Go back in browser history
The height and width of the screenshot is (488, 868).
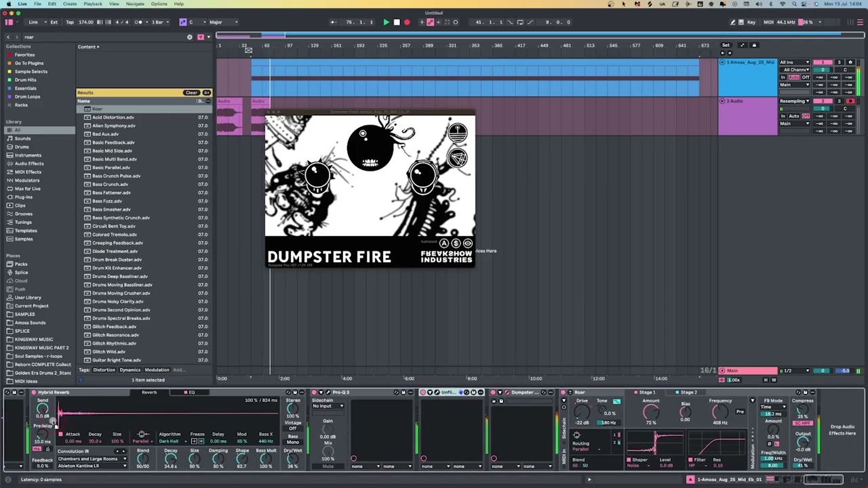click(x=8, y=37)
